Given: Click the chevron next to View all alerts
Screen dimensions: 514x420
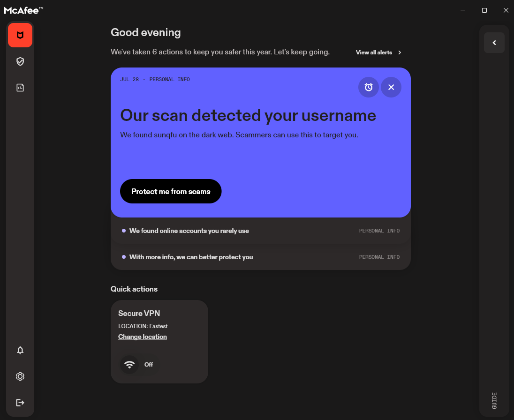Looking at the screenshot, I should click(x=400, y=52).
